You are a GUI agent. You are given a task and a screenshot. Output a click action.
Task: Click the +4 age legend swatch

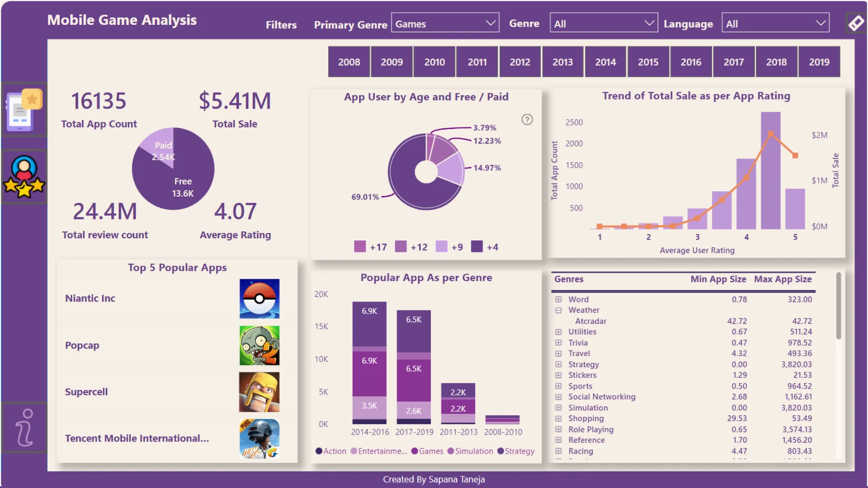477,247
